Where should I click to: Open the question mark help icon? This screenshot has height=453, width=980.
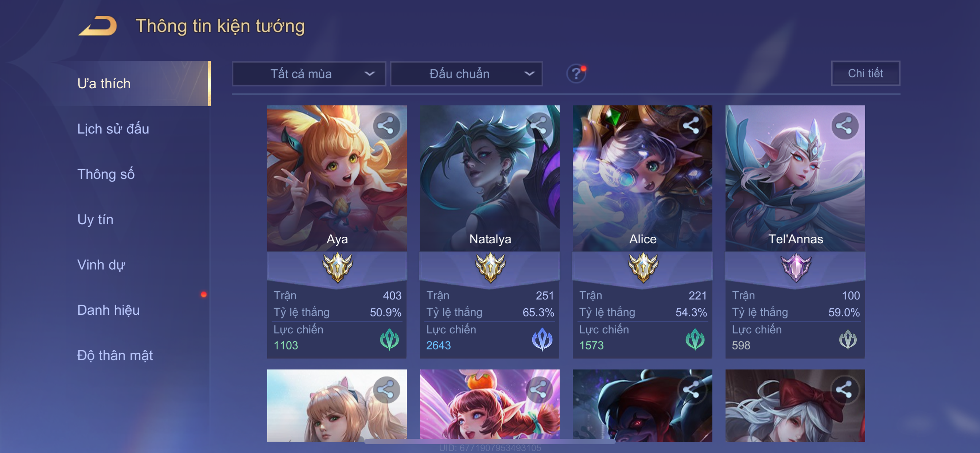[x=576, y=73]
